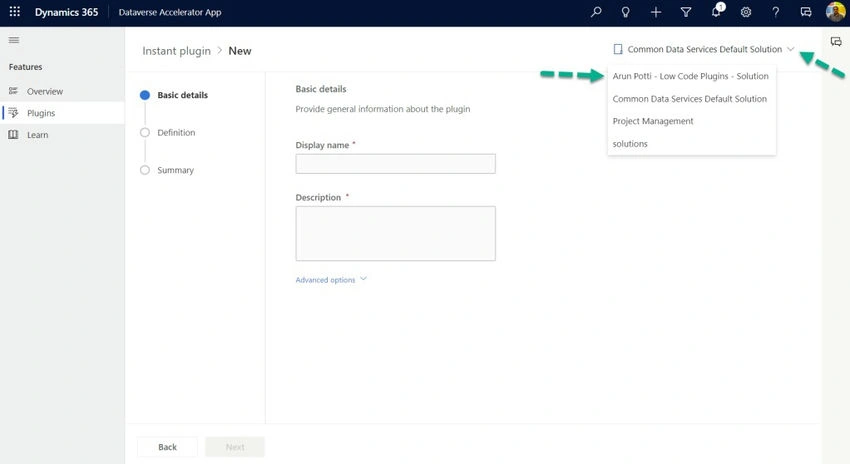Click the plus quick-create icon
This screenshot has width=850, height=464.
pos(656,11)
